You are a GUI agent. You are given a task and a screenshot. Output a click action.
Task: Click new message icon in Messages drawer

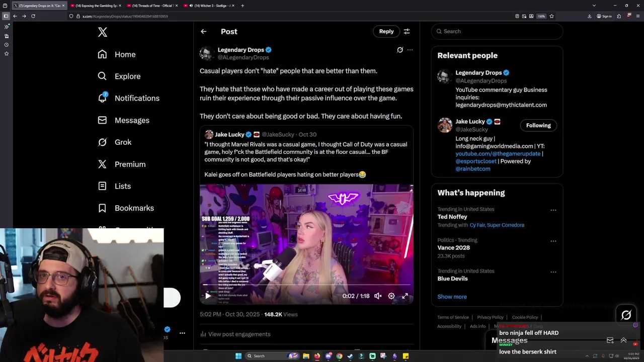[x=610, y=340]
